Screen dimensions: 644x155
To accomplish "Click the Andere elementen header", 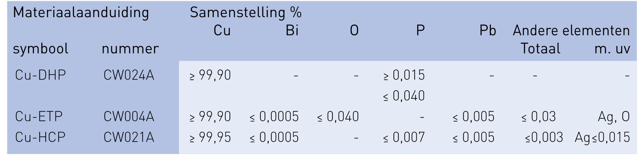I will pyautogui.click(x=571, y=31).
